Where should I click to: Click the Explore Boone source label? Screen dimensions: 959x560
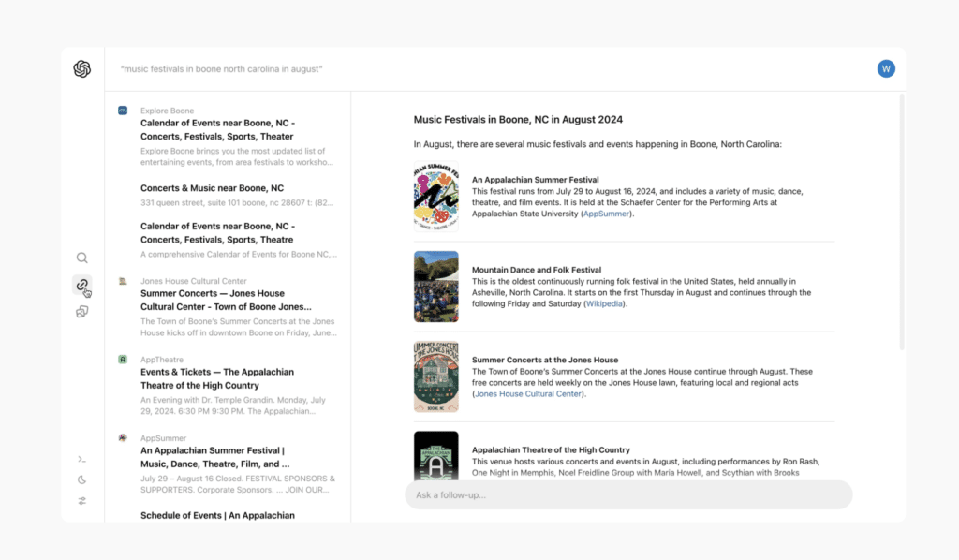coord(167,111)
